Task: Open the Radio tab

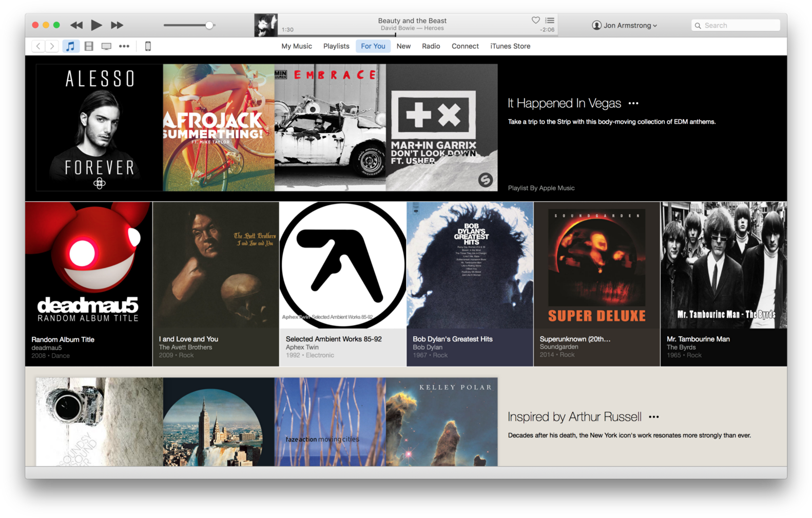Action: 431,46
